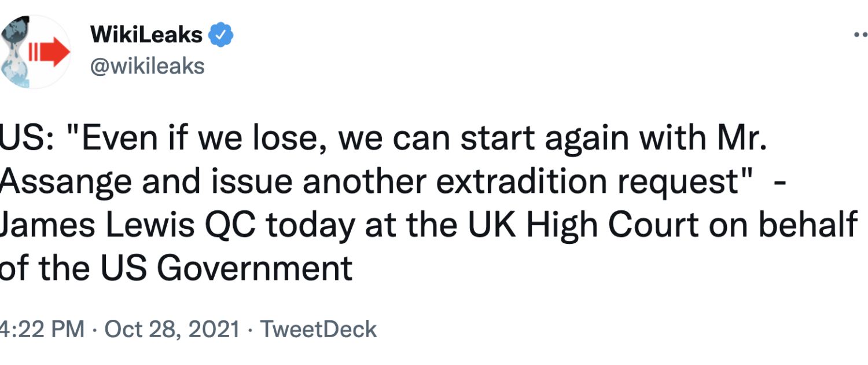Visit the @wikileaks handle link
Screen dimensions: 868x365
tap(148, 67)
